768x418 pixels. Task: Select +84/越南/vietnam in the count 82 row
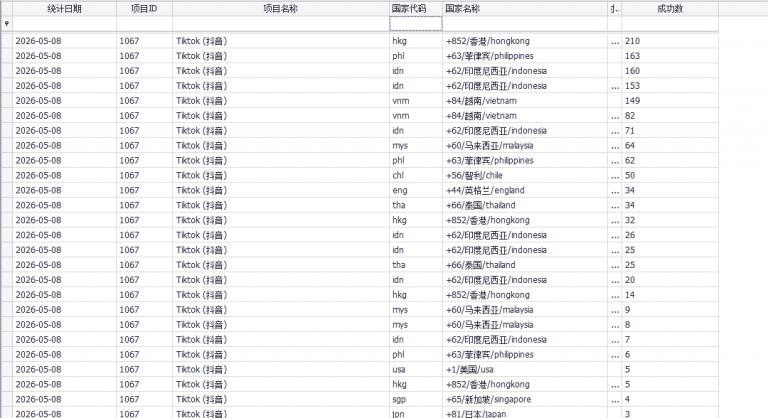click(525, 116)
